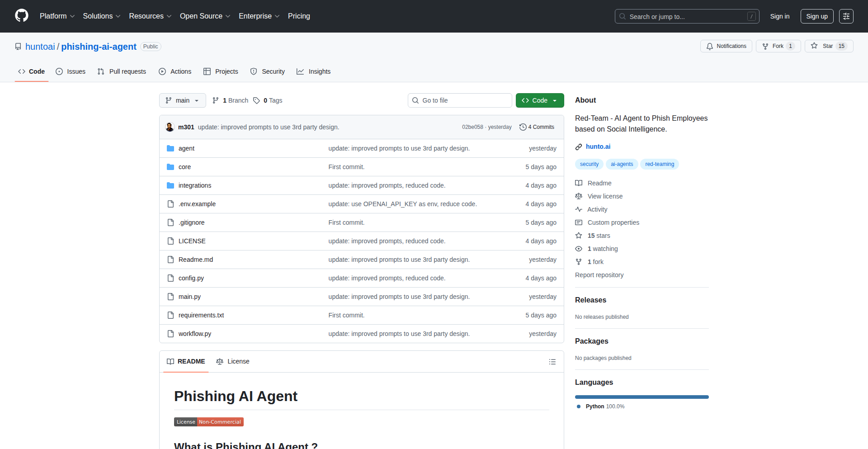The width and height of the screenshot is (868, 449).
Task: Select the red-teaming topic tag
Action: [x=659, y=164]
